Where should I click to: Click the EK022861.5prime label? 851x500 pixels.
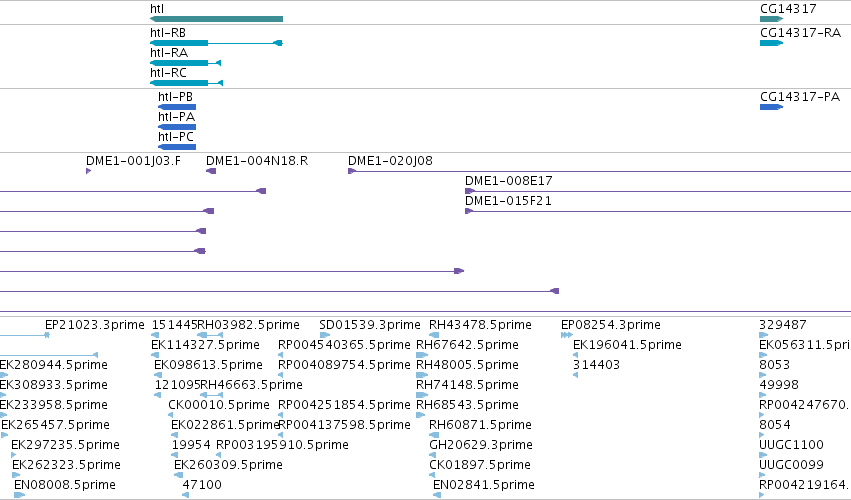click(225, 426)
